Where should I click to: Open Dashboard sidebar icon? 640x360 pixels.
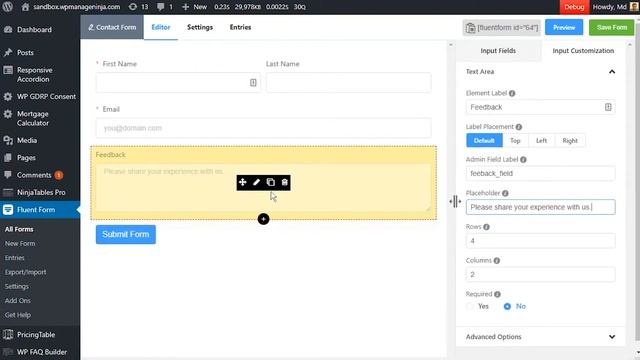click(8, 29)
